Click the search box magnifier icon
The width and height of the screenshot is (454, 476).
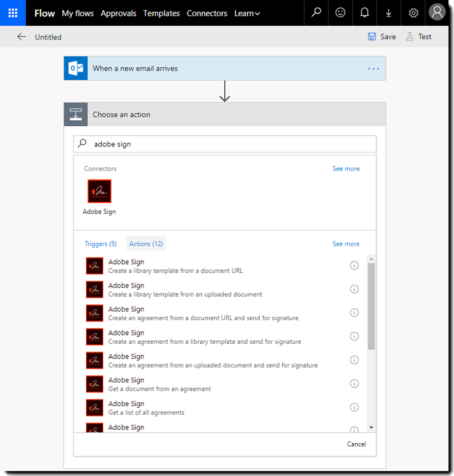[82, 143]
